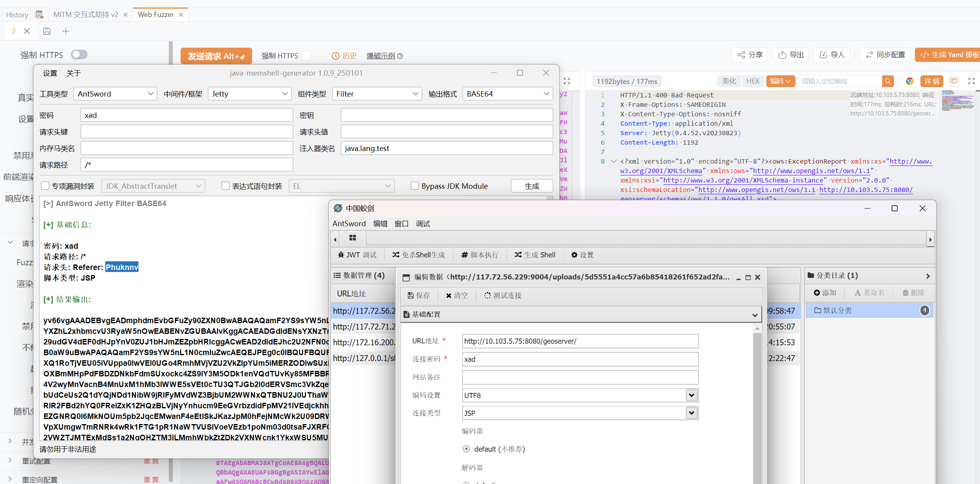Open 工具类型 AntSword dropdown
Screen dimensions: 980x484
(x=115, y=94)
